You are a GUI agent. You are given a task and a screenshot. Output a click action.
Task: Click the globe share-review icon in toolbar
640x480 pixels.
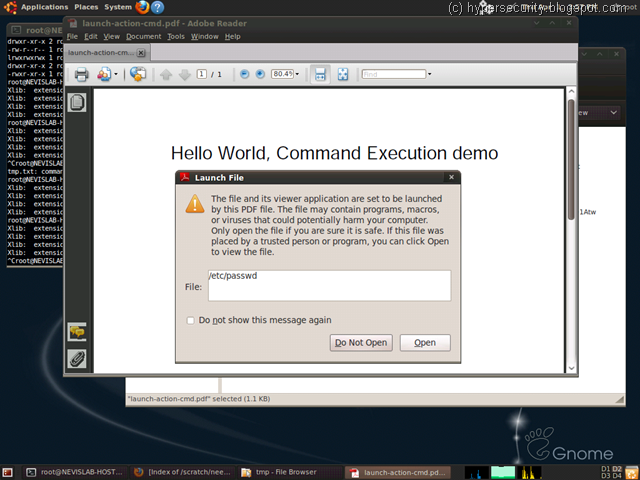pyautogui.click(x=138, y=74)
